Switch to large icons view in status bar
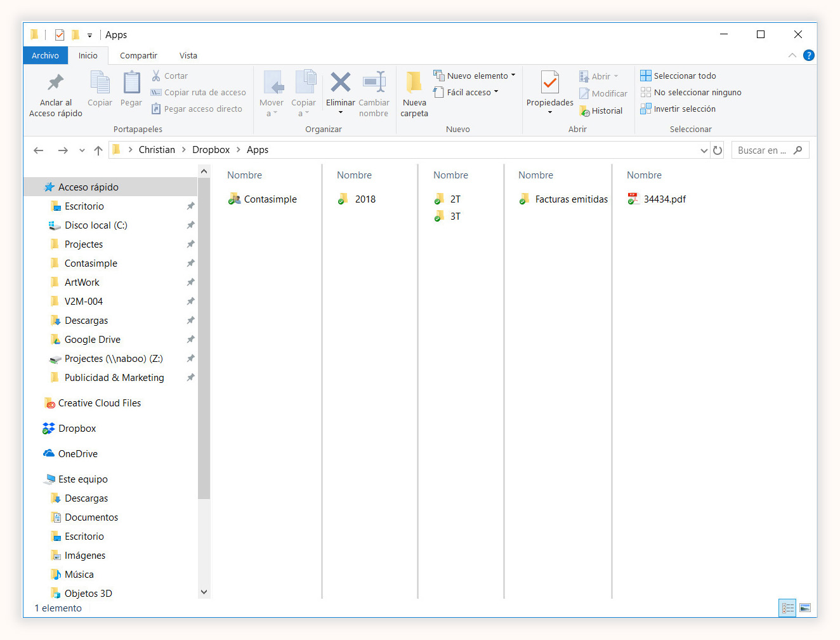This screenshot has width=840, height=640. (x=805, y=608)
